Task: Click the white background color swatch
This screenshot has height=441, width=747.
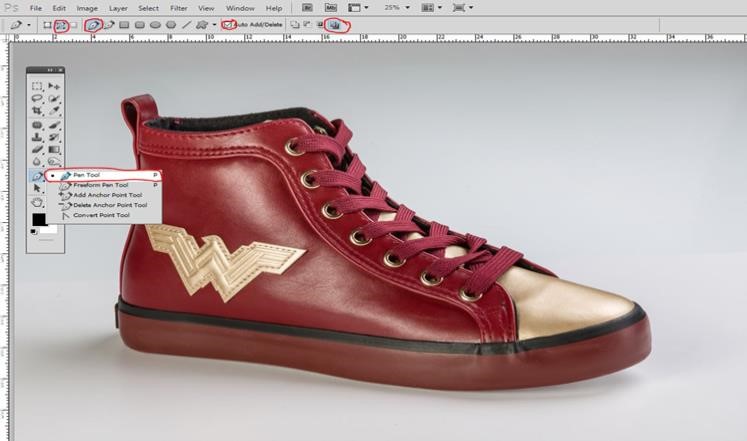Action: (x=51, y=230)
